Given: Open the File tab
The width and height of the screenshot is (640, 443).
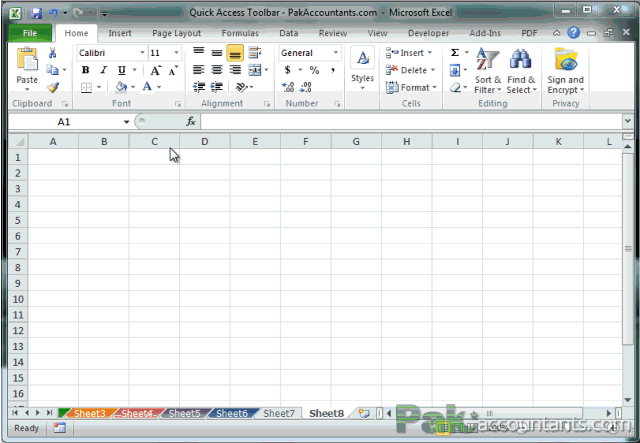Looking at the screenshot, I should click(x=30, y=33).
